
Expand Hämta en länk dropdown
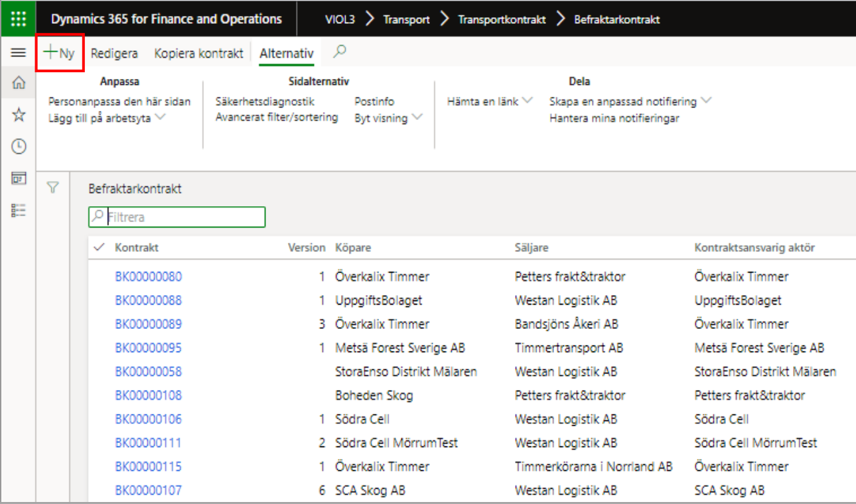point(490,101)
